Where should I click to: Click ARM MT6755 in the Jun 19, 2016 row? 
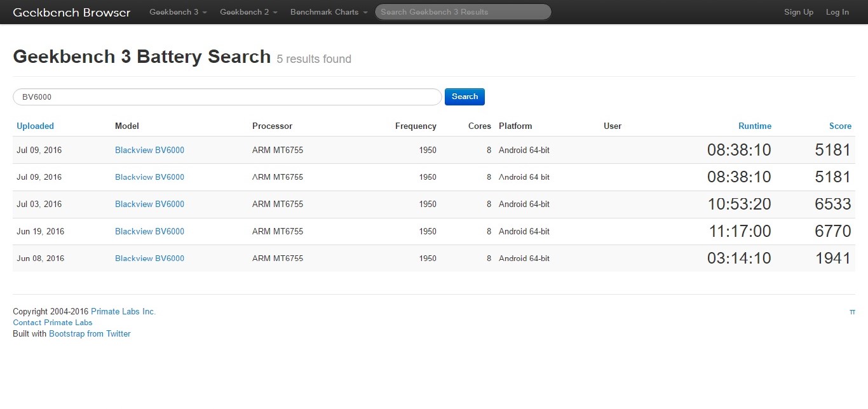(x=278, y=231)
